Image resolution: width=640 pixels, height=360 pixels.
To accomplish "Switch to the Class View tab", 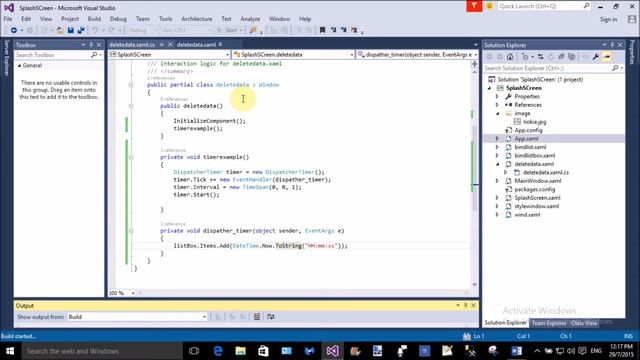I will pyautogui.click(x=584, y=323).
